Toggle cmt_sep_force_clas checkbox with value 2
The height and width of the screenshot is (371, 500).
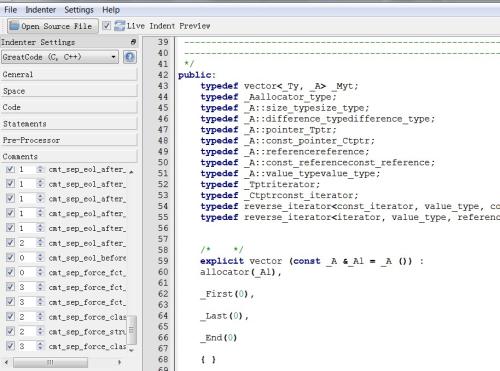[x=10, y=316]
